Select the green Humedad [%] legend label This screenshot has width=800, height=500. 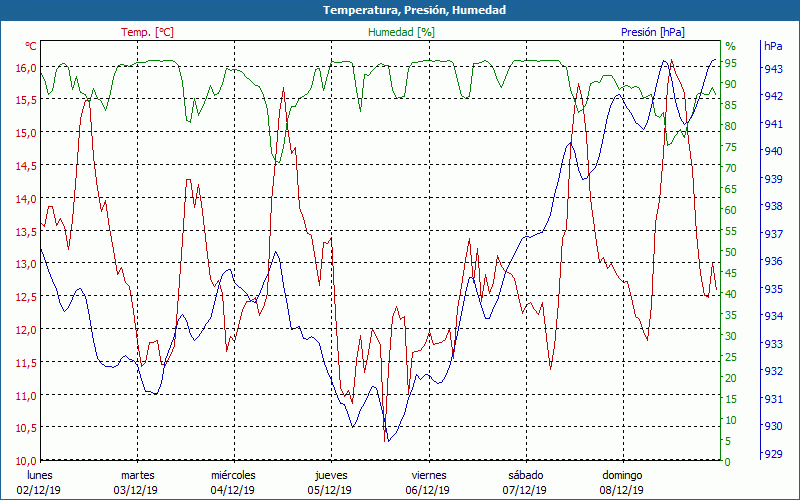click(x=402, y=32)
